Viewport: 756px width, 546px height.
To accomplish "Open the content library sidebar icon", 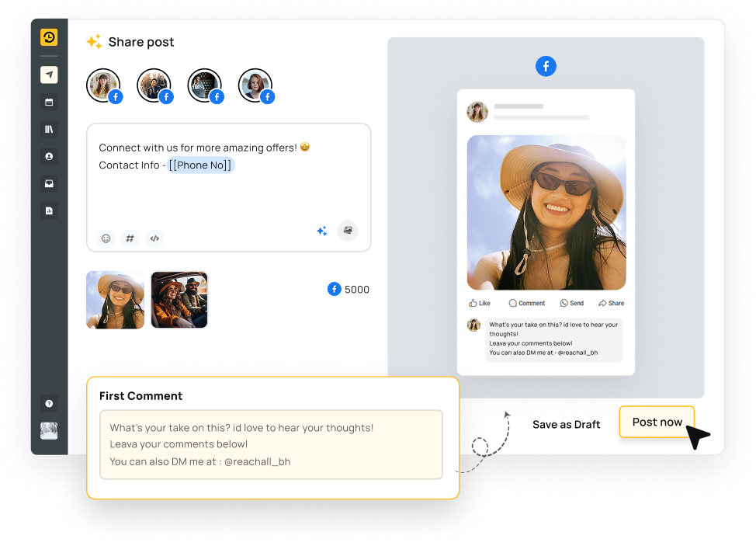I will (49, 129).
